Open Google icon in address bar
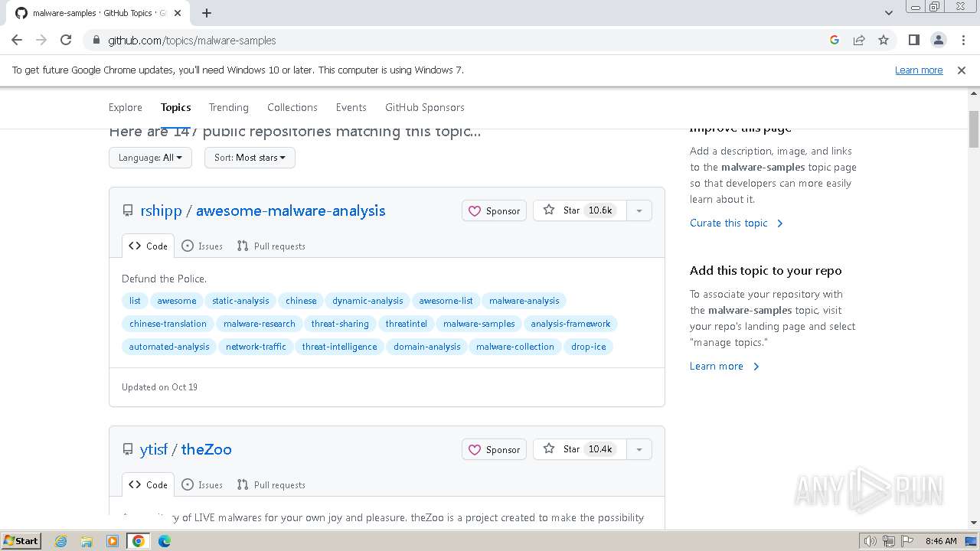 click(x=835, y=40)
